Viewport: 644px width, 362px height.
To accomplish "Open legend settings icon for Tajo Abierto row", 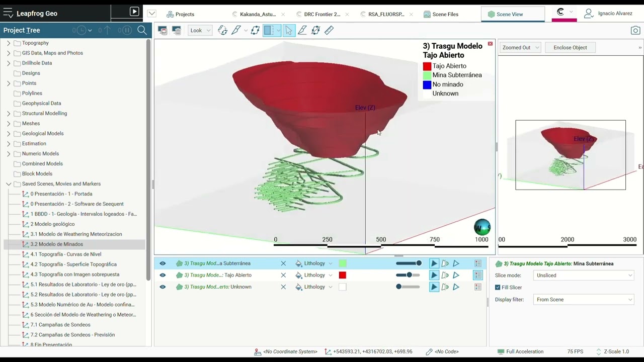I will (478, 275).
